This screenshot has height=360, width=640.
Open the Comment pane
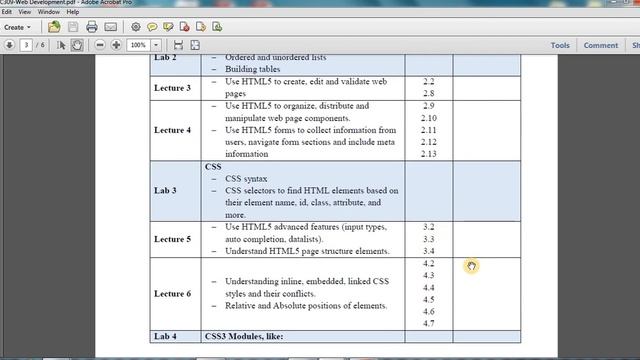tap(600, 45)
